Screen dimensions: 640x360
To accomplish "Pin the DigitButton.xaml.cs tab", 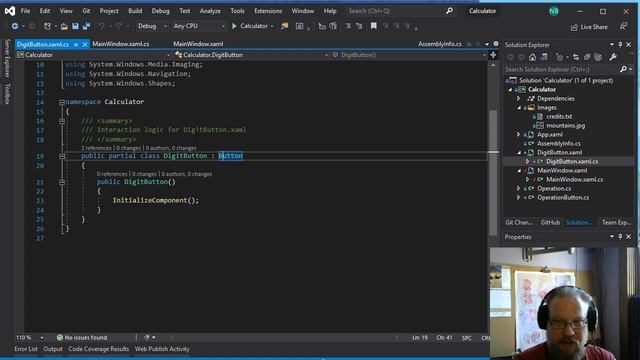I will pyautogui.click(x=76, y=44).
